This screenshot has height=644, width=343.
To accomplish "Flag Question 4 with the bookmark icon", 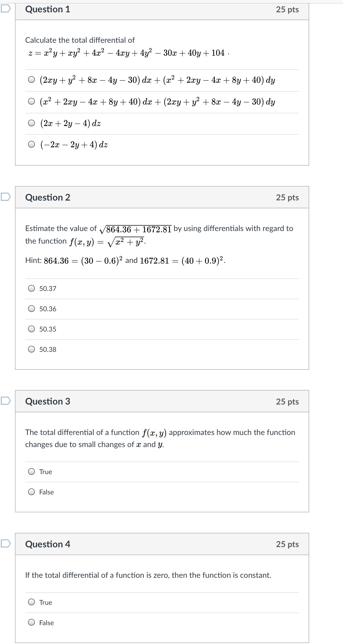I will click(6, 543).
